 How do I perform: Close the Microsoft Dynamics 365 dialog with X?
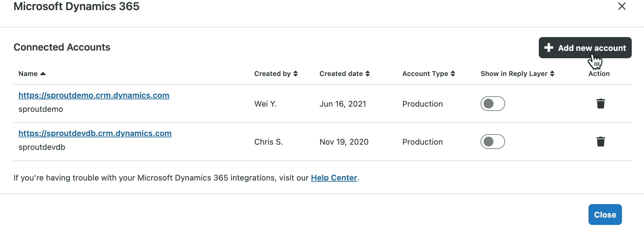(622, 6)
